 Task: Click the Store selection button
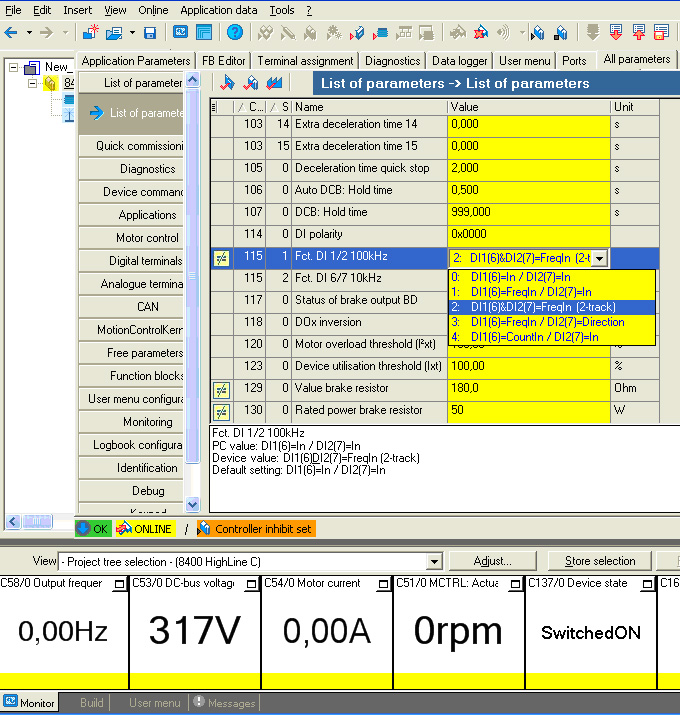point(599,561)
